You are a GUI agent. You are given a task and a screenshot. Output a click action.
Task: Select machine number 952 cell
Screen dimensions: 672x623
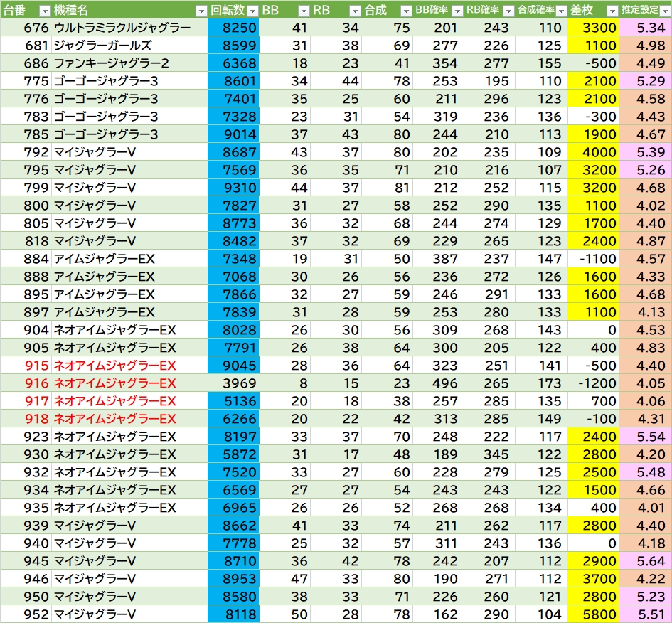click(36, 614)
